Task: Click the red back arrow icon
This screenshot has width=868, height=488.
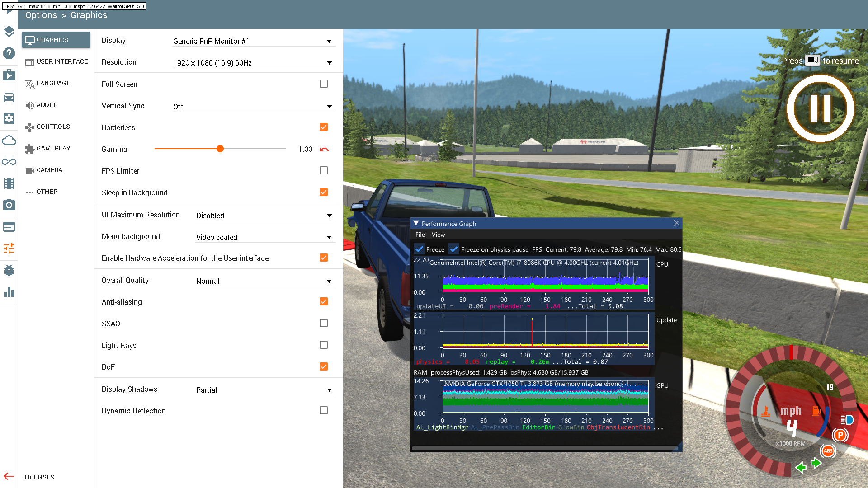Action: point(9,476)
